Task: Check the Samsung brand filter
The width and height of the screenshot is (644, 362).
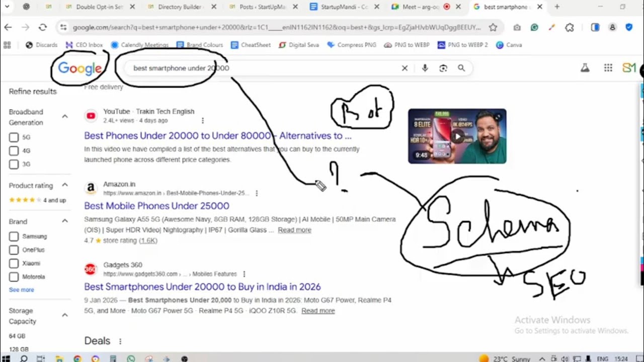Action: coord(14,236)
